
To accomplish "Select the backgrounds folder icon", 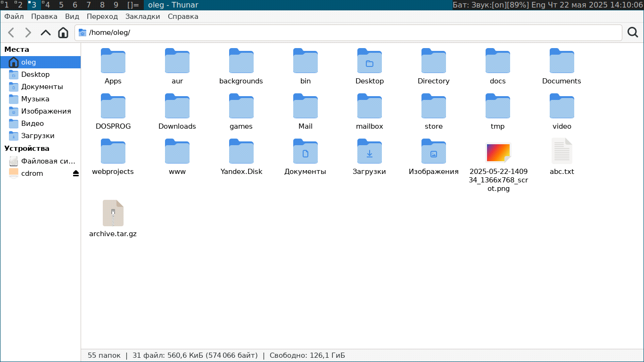I will [241, 61].
